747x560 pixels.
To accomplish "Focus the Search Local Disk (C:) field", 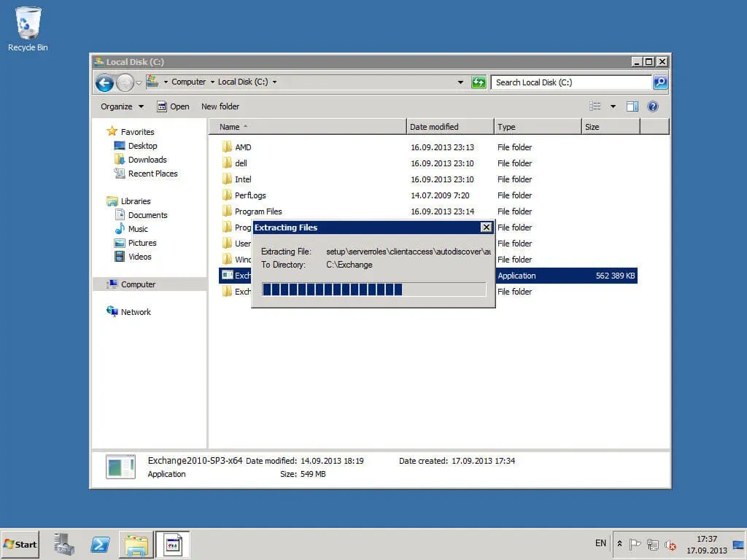I will tap(571, 82).
